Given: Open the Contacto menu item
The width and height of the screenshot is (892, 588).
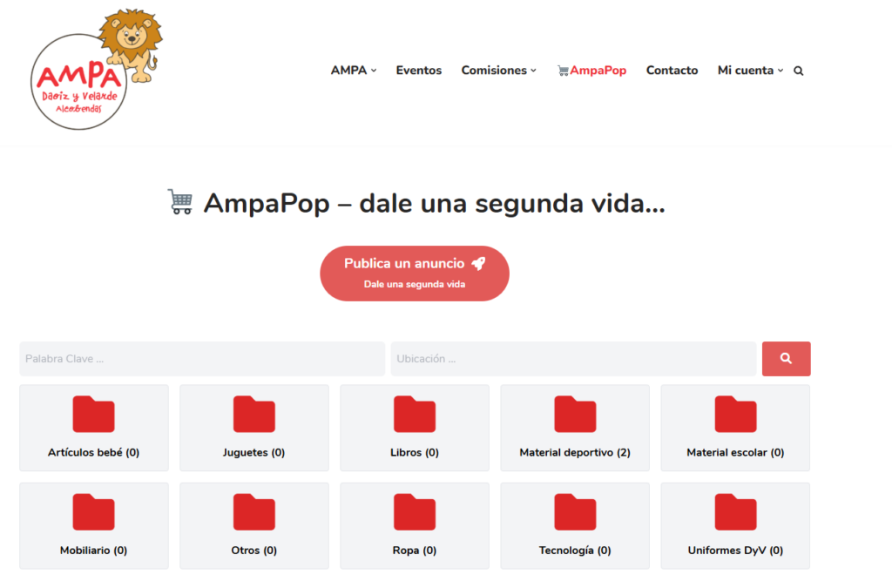Looking at the screenshot, I should click(672, 71).
